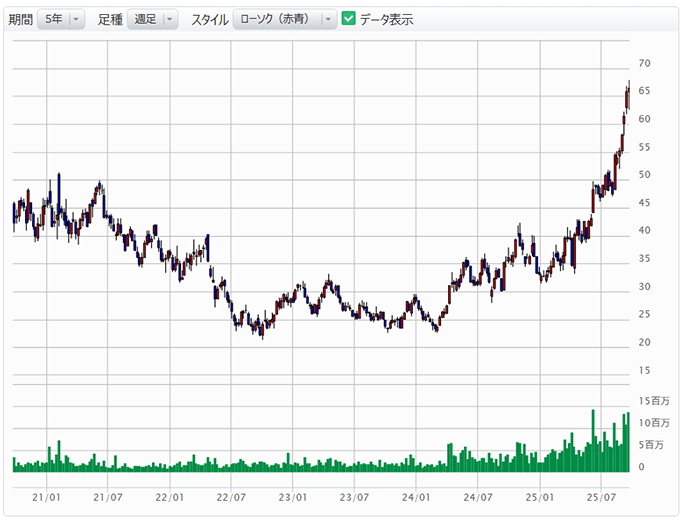Click the 70 price axis label
Screen dimensions: 680x518
pyautogui.click(x=645, y=63)
